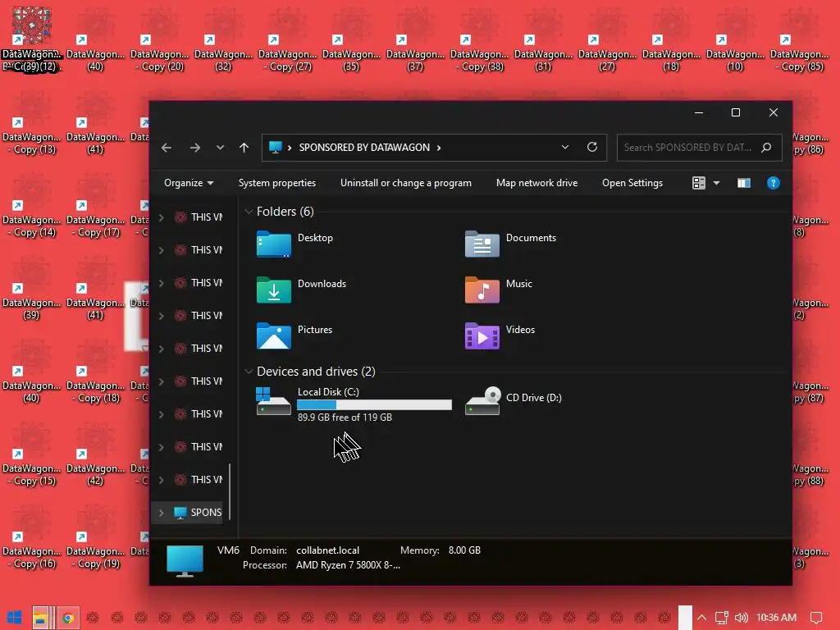
Task: Click Map network drive command
Action: point(536,183)
